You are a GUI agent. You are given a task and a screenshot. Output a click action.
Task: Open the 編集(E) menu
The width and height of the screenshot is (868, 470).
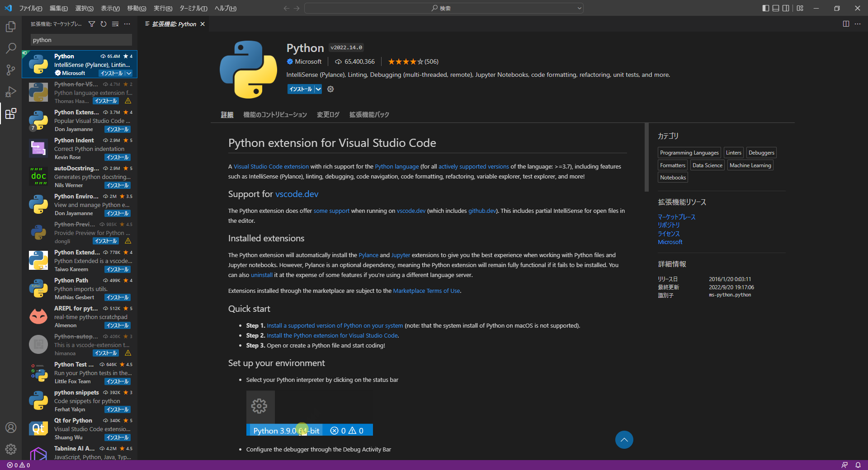coord(59,8)
